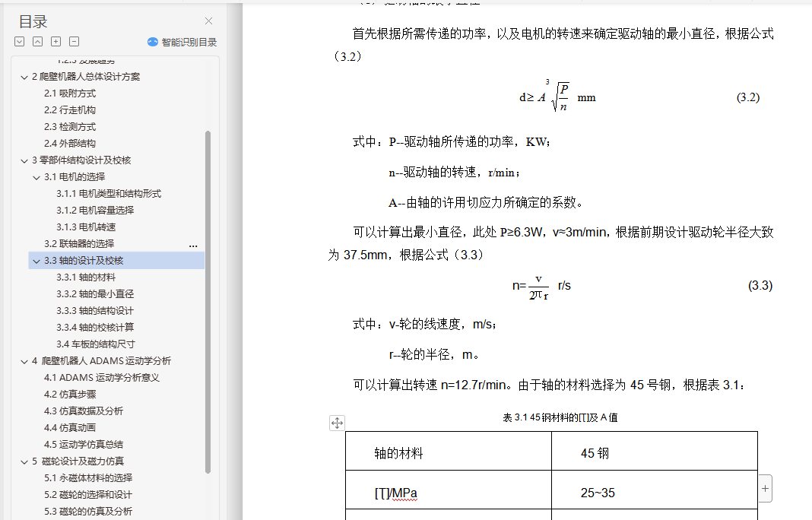Navigate to 3.1.3 电机转速

pyautogui.click(x=86, y=227)
